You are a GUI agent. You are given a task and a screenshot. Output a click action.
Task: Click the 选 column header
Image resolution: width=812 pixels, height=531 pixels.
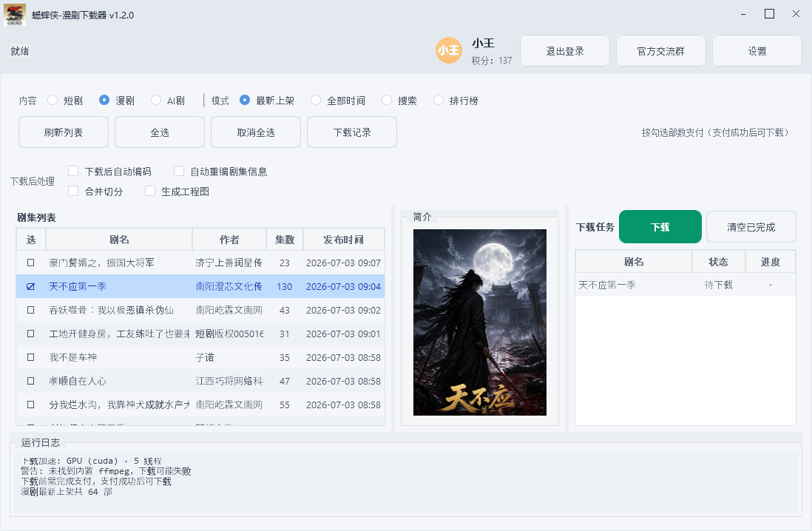31,240
